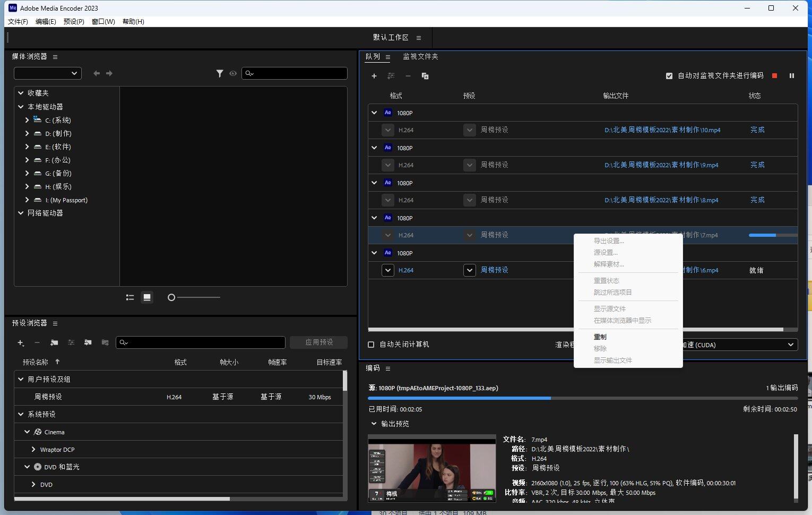
Task: Toggle the eye icon in Media Browser
Action: point(233,73)
